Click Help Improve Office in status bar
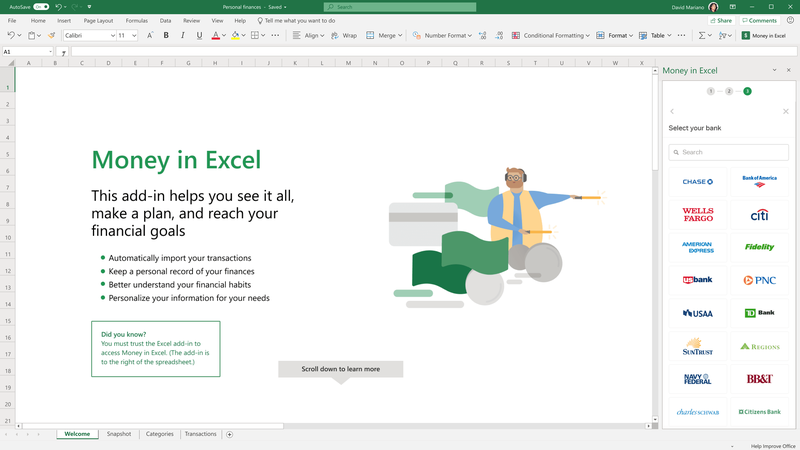800x450 pixels. [x=773, y=446]
